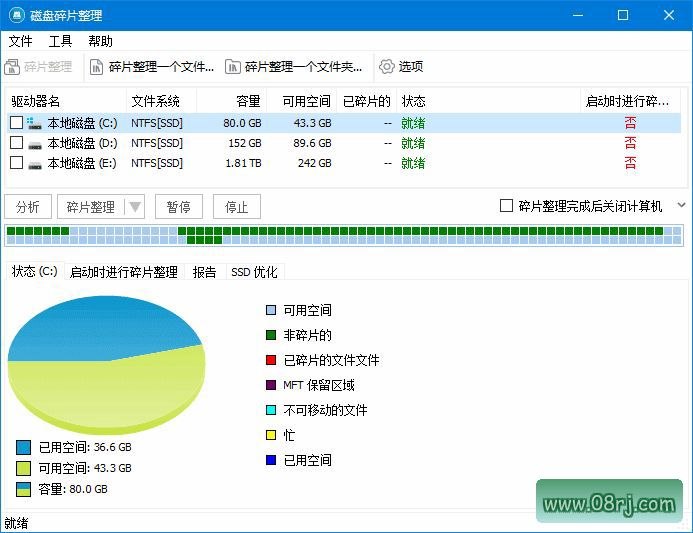
Task: Click the red 否 in the E: row
Action: click(x=631, y=163)
